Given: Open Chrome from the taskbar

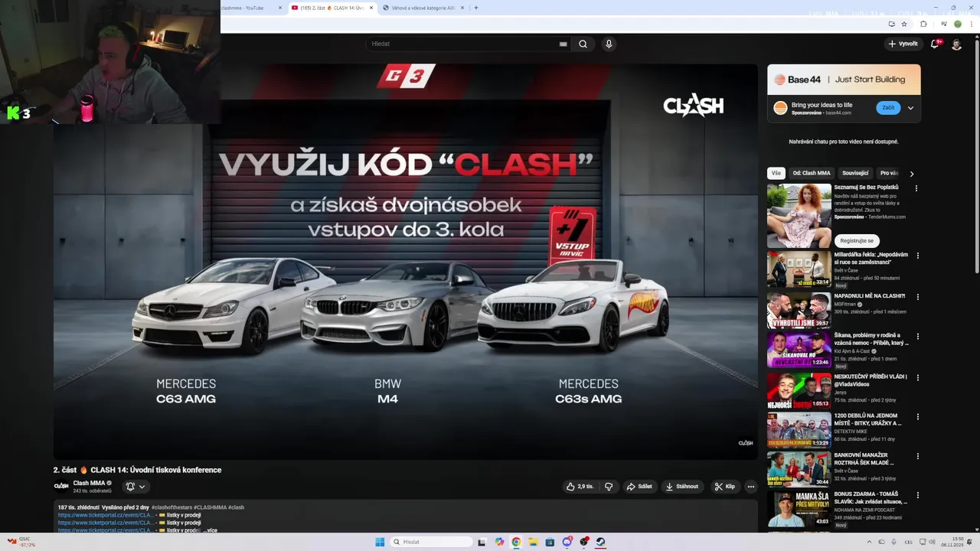Looking at the screenshot, I should 516,542.
